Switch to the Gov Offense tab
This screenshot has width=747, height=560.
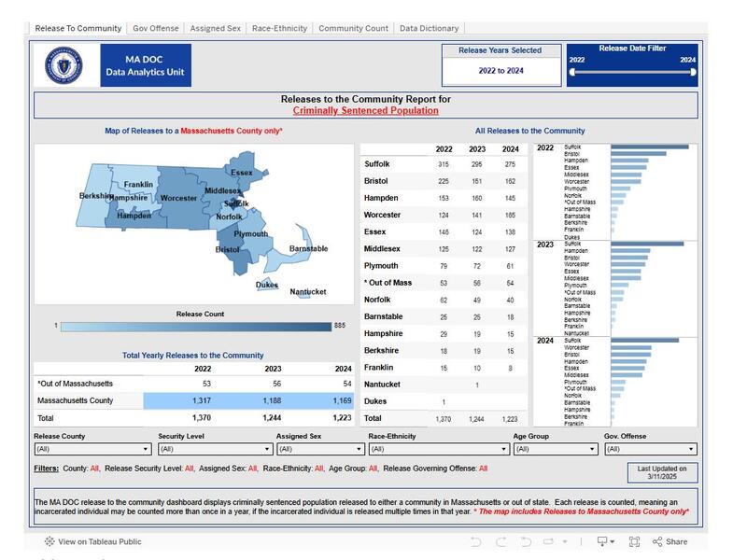[156, 28]
